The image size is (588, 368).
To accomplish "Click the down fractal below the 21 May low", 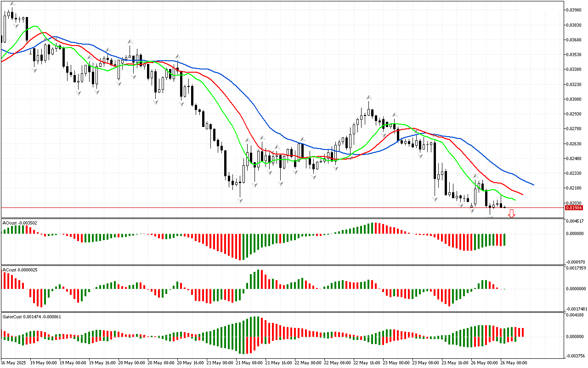I will pyautogui.click(x=240, y=201).
